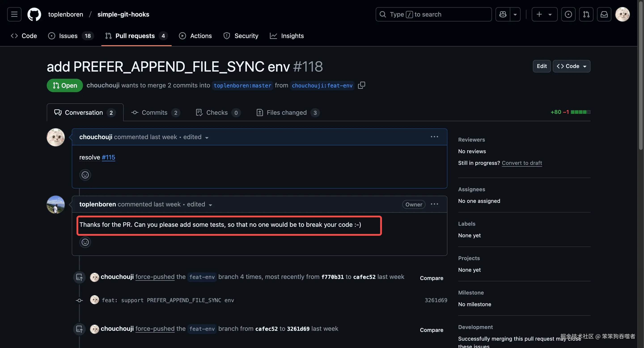The width and height of the screenshot is (644, 348).
Task: Click the Convert to draft link
Action: coord(522,163)
